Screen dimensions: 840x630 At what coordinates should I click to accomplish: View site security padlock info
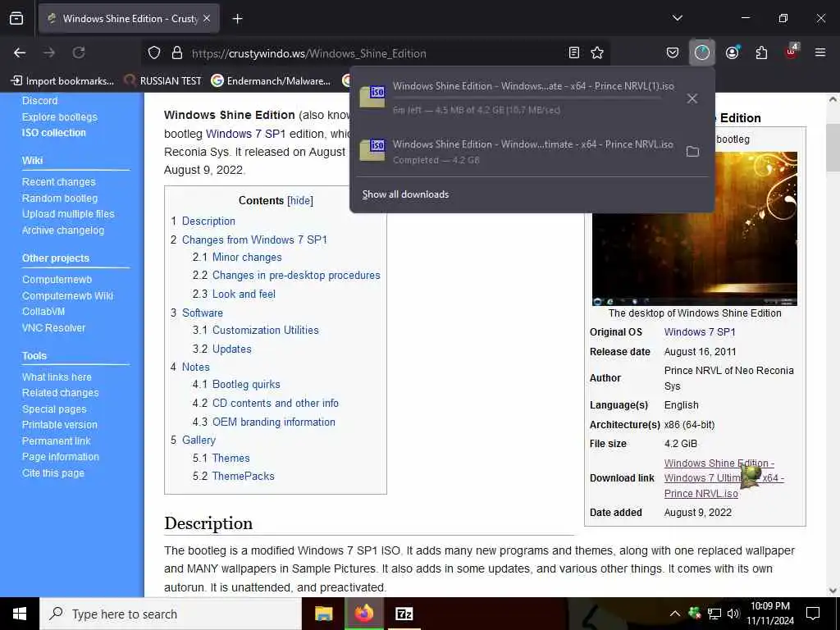tap(177, 53)
